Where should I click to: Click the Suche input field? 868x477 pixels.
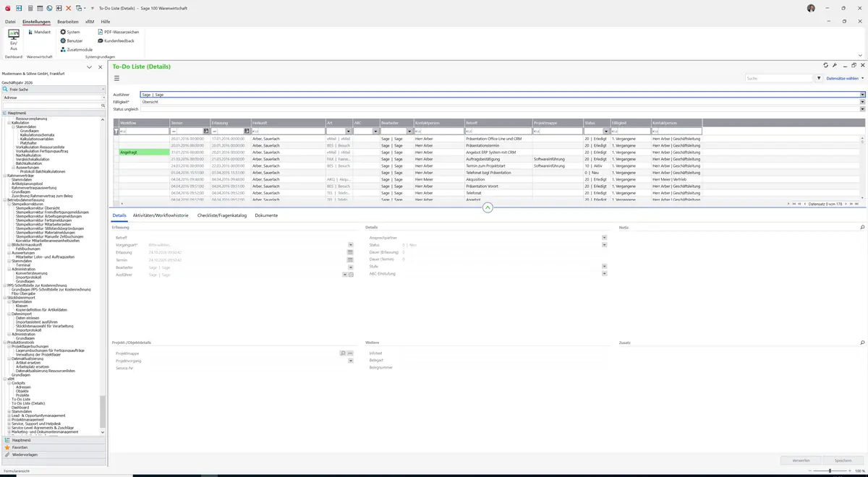pos(780,78)
